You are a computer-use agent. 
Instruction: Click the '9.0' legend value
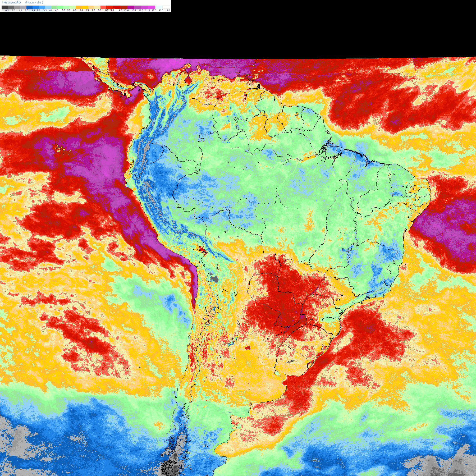point(112,10)
